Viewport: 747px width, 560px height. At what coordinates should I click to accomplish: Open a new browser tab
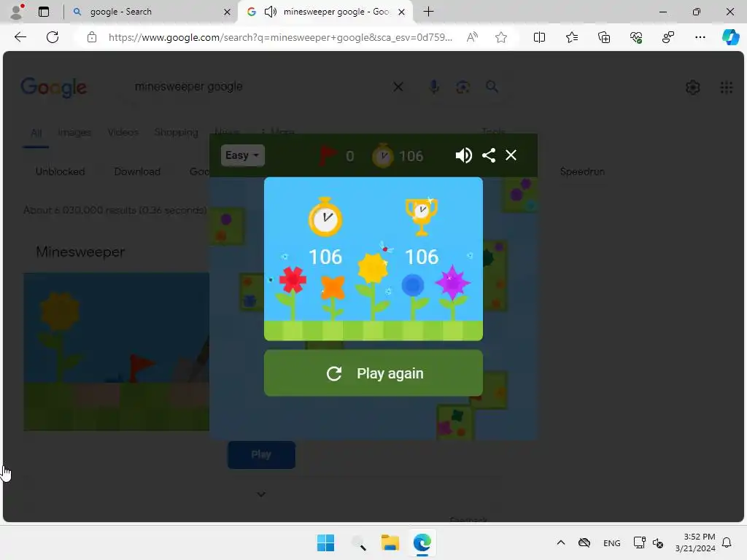point(428,12)
